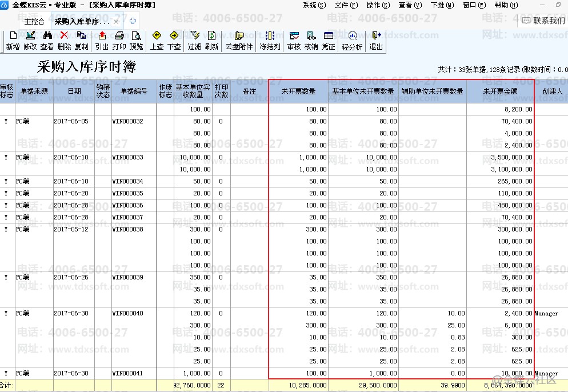The width and height of the screenshot is (568, 392).
Task: Click date cell 2017-06-26
Action: coord(71,277)
